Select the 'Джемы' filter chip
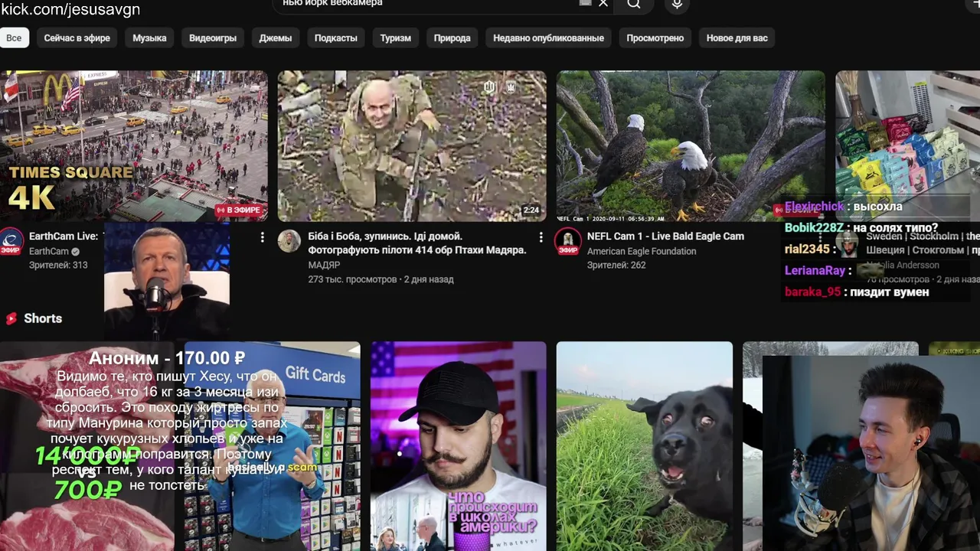 pyautogui.click(x=276, y=38)
